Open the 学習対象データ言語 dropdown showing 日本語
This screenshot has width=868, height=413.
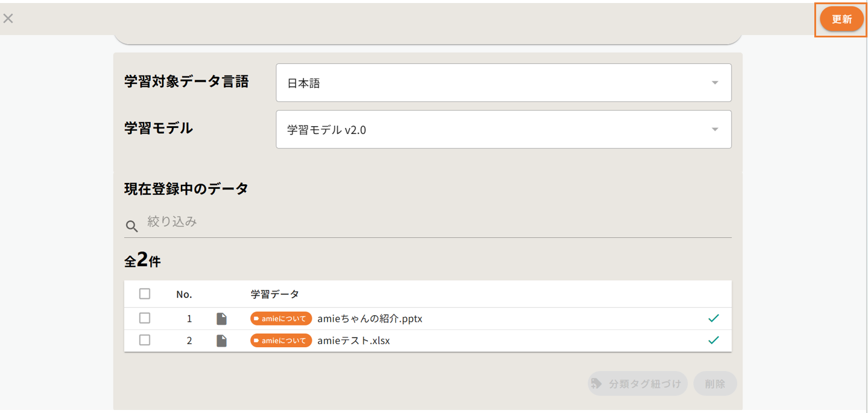tap(503, 83)
